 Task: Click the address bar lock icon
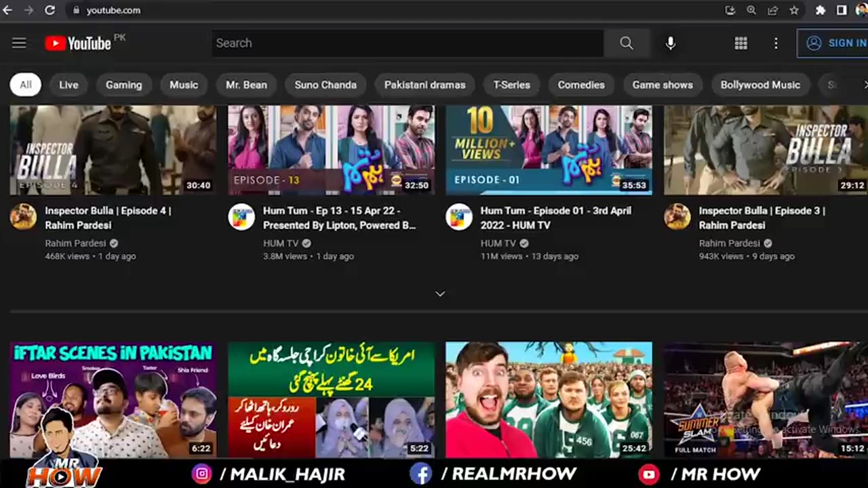(76, 10)
